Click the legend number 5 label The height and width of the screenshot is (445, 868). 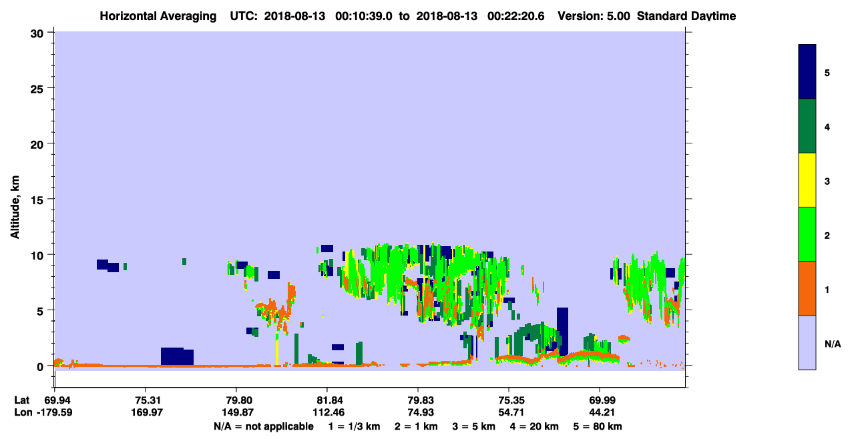click(827, 72)
